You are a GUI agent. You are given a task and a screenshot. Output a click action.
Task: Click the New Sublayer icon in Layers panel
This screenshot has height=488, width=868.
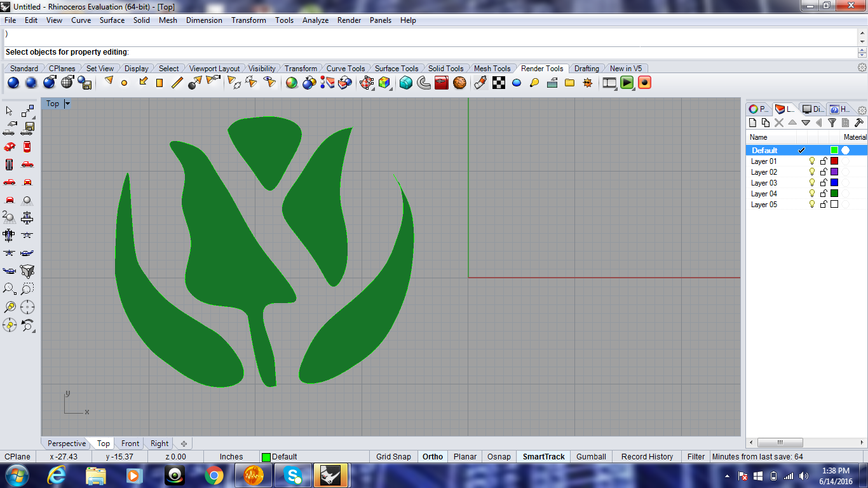point(766,123)
